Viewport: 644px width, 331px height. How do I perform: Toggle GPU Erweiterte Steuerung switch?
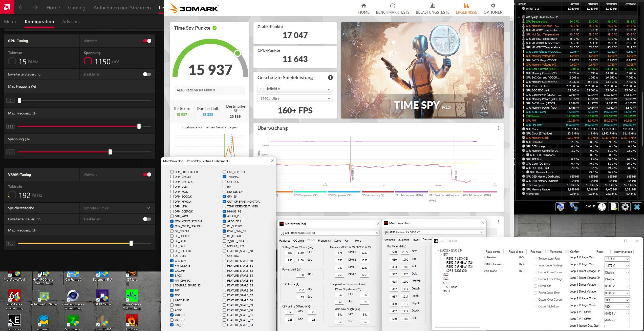147,74
